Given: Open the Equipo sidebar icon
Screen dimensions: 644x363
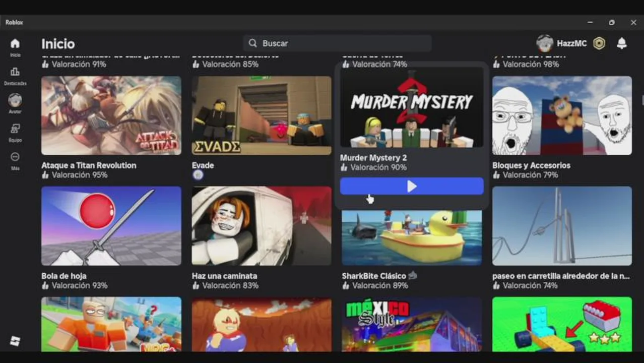Looking at the screenshot, I should coord(15,129).
